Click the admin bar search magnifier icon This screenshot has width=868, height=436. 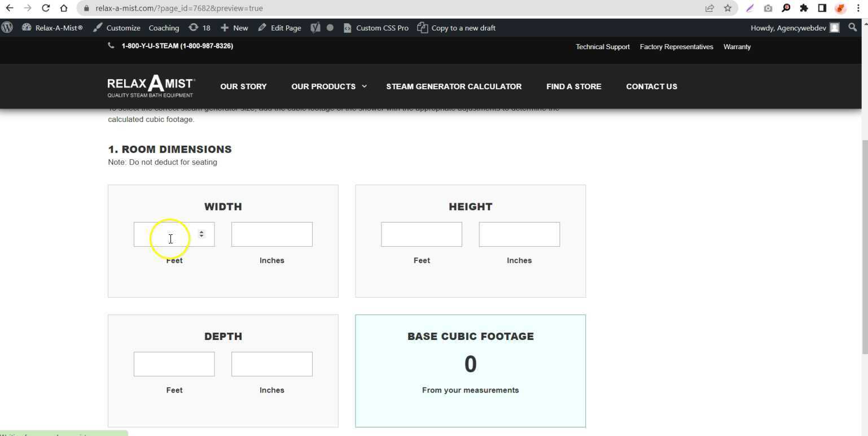click(852, 28)
